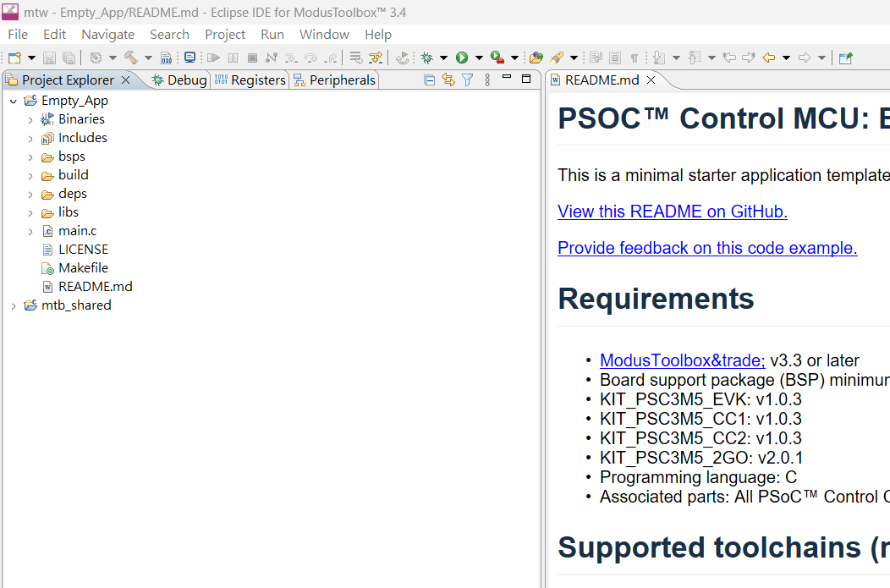Close the README.md editor tab
The height and width of the screenshot is (588, 890).
tap(651, 80)
